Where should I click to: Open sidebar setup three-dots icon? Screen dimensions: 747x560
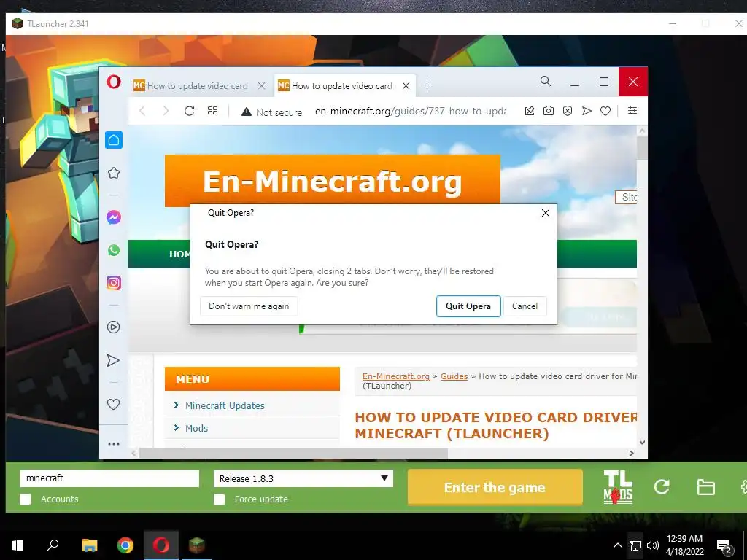pos(113,444)
